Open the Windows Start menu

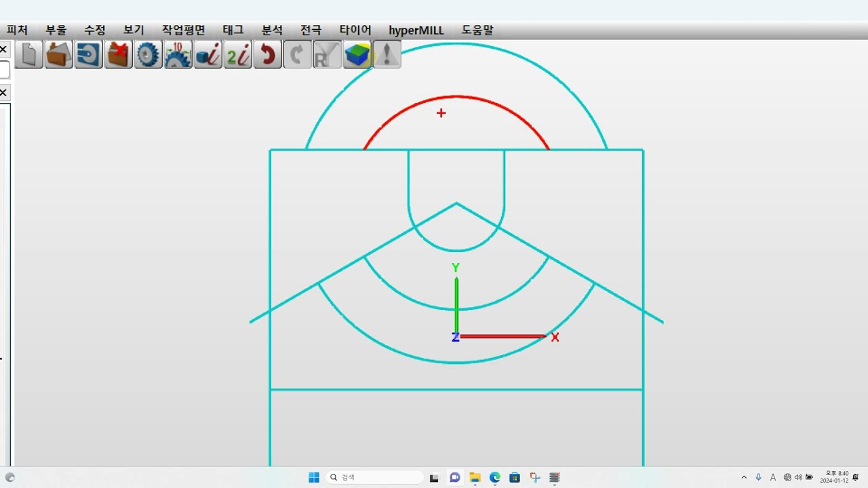314,478
